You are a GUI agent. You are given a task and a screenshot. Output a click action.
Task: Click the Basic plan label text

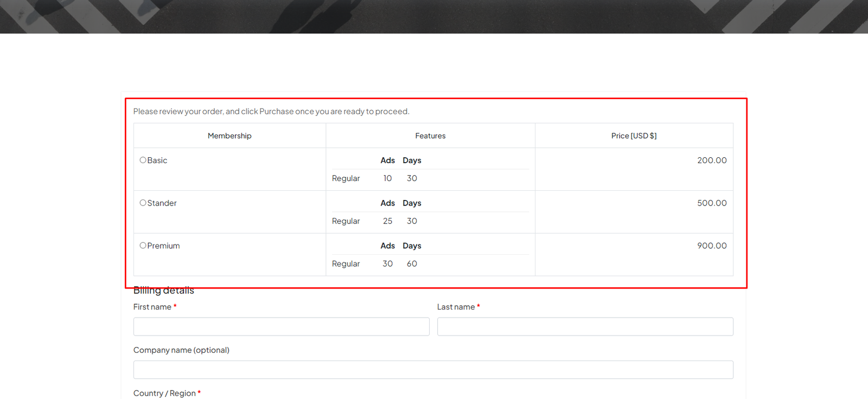(157, 160)
